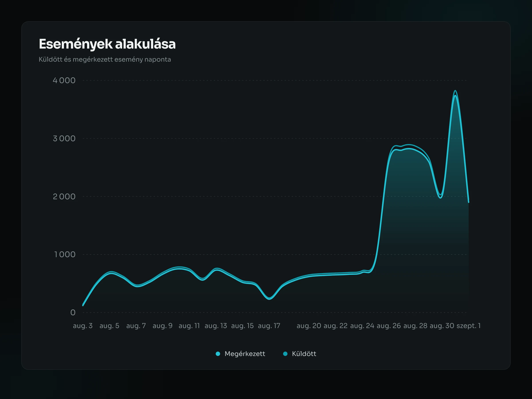The height and width of the screenshot is (399, 532).
Task: Select the aug. 20 date label
Action: coord(309,326)
